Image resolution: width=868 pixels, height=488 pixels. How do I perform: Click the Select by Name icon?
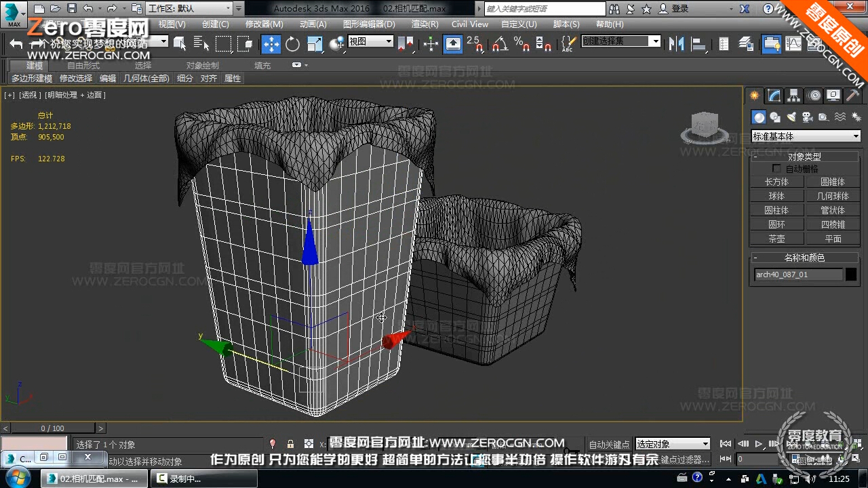point(201,44)
